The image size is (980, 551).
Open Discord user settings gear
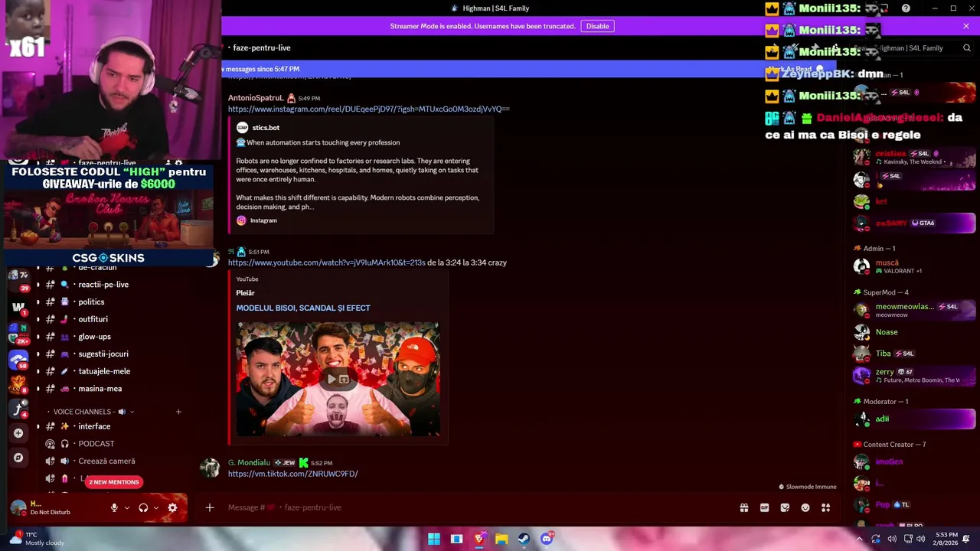point(172,507)
